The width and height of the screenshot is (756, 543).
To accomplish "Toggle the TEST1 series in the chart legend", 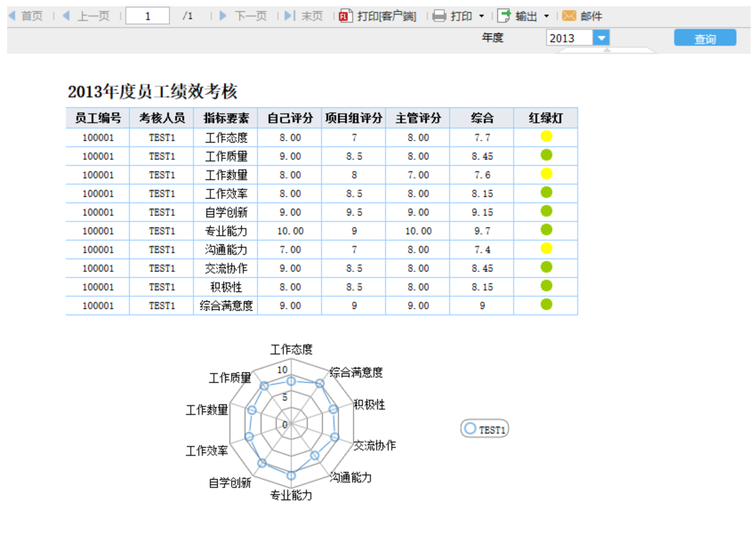I will [x=485, y=428].
